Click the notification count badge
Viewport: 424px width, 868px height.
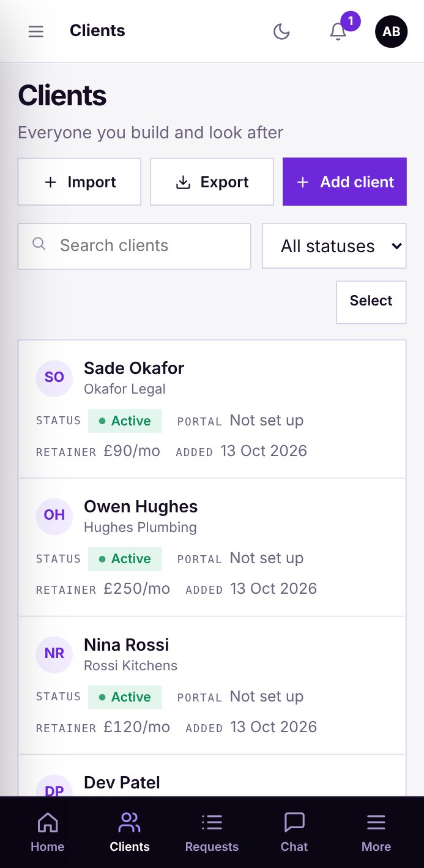click(x=351, y=21)
